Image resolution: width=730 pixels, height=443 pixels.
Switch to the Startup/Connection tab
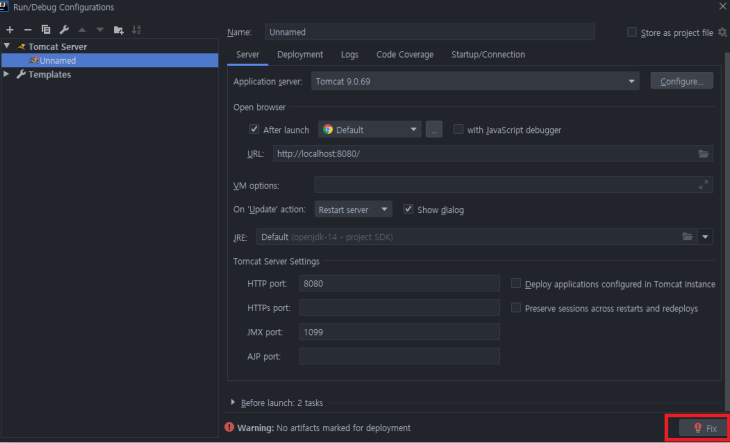point(488,54)
